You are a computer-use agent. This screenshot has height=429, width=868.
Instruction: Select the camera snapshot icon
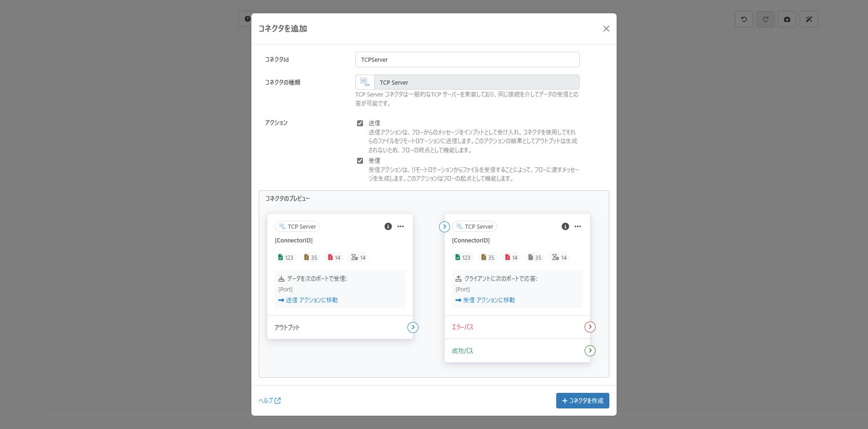point(787,19)
